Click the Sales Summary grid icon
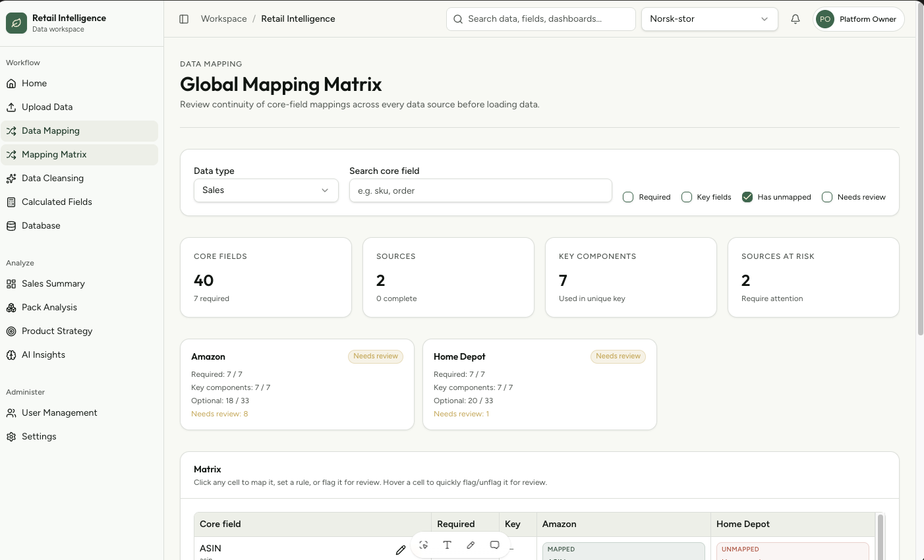Viewport: 924px width, 560px height. point(11,284)
